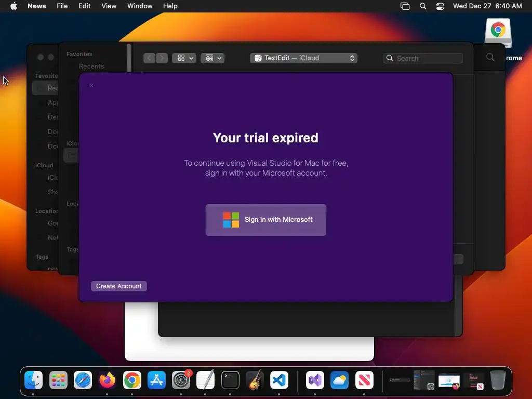
Task: Open the TextEdit — iCloud location popup
Action: point(303,58)
